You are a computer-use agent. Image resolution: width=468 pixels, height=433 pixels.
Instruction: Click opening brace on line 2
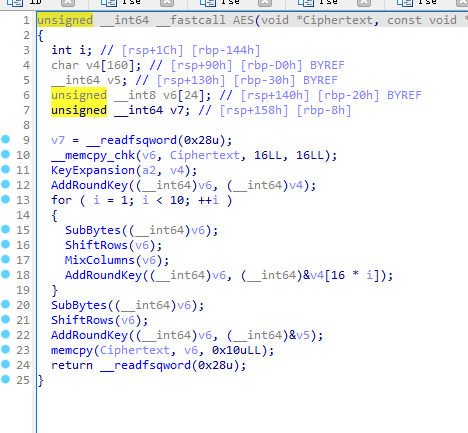click(x=40, y=35)
